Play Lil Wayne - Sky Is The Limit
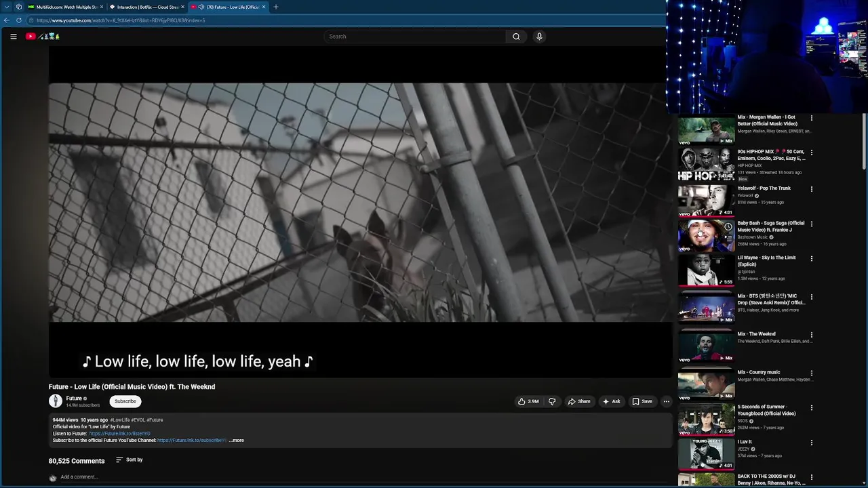 tap(706, 270)
